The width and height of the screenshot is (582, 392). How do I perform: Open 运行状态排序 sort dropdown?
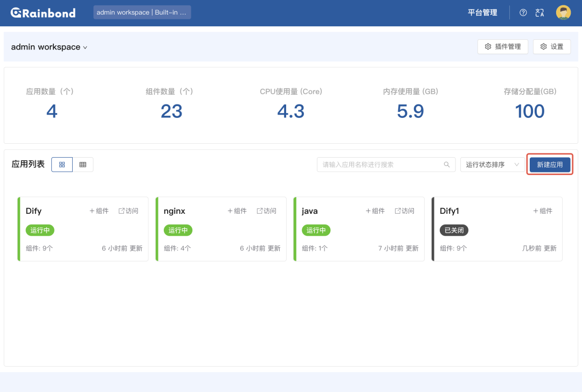(x=492, y=165)
